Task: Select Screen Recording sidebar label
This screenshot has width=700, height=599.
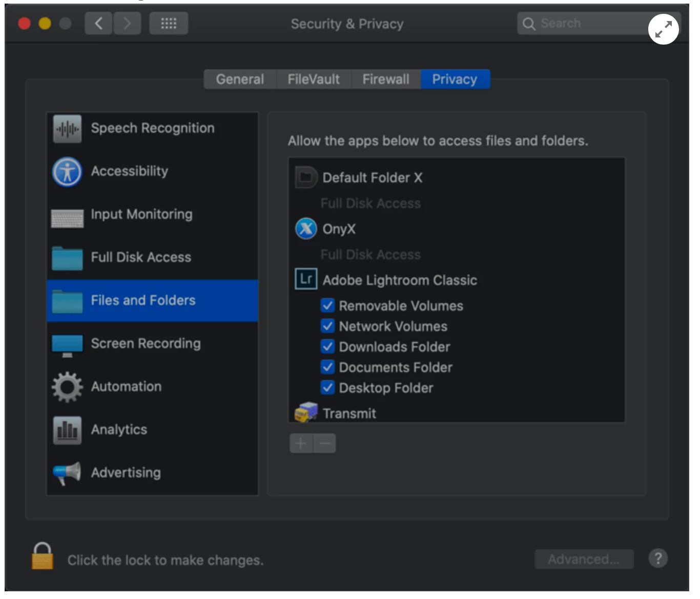Action: [x=146, y=344]
